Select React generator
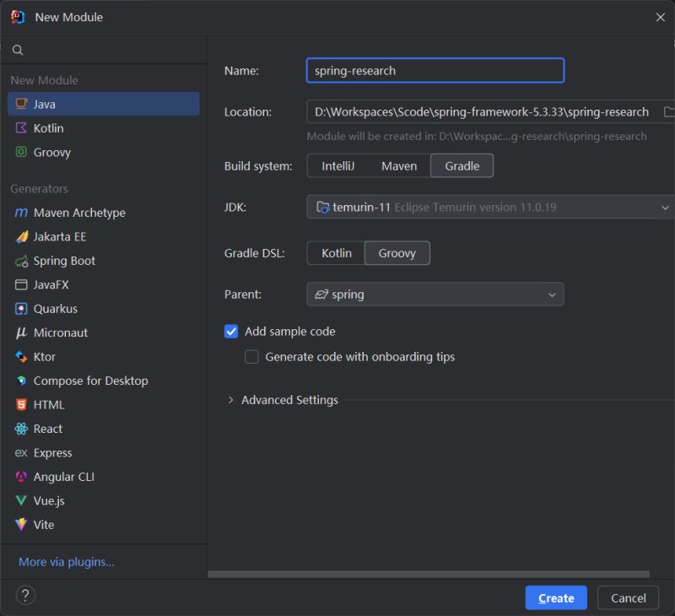The width and height of the screenshot is (675, 616). (104, 429)
